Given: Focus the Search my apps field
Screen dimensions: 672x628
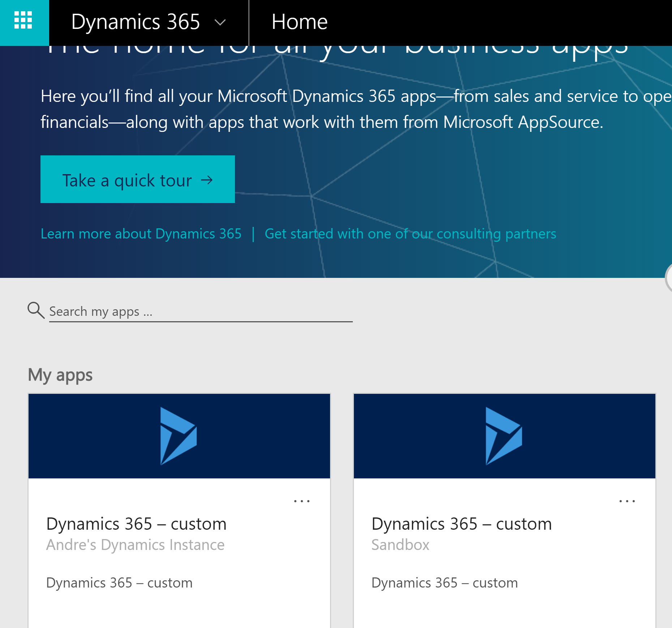Looking at the screenshot, I should 201,311.
